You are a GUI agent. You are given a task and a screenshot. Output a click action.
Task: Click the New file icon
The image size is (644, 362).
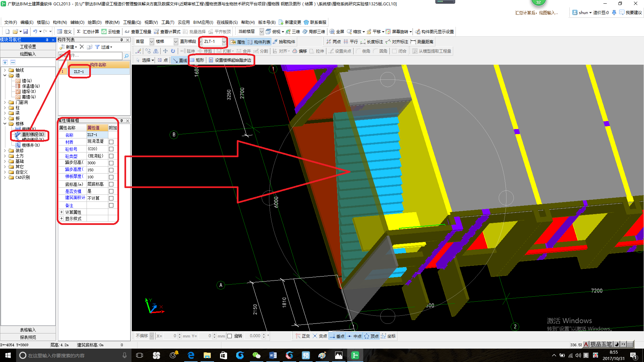(x=7, y=32)
